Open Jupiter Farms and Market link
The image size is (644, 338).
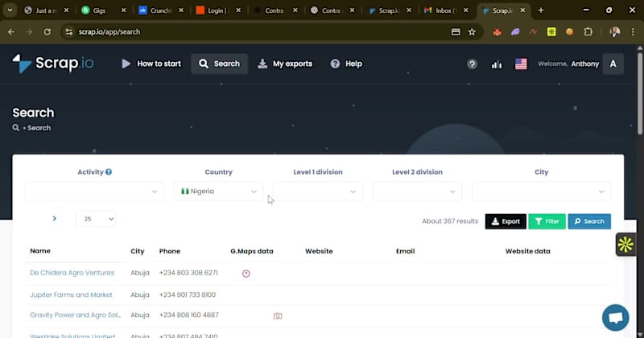tap(71, 295)
